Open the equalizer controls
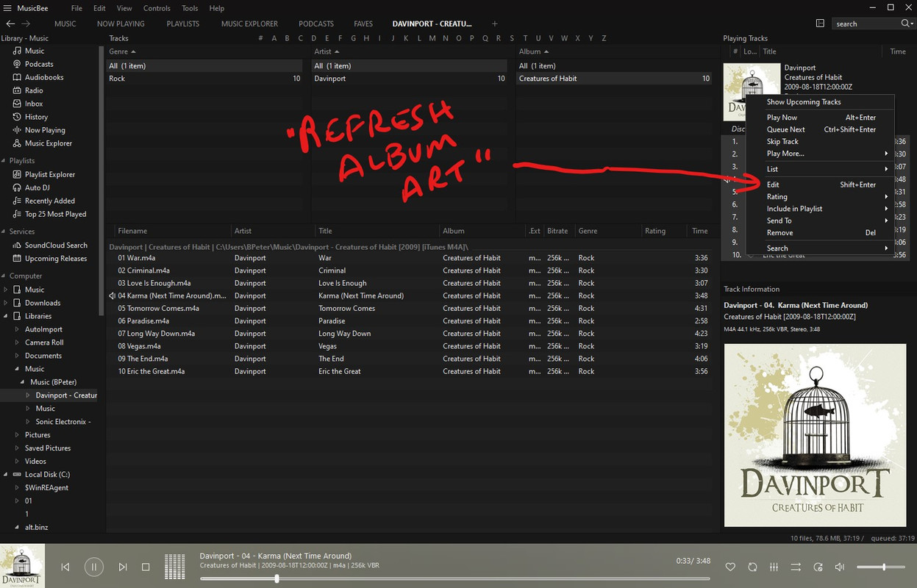The width and height of the screenshot is (917, 588). (774, 567)
